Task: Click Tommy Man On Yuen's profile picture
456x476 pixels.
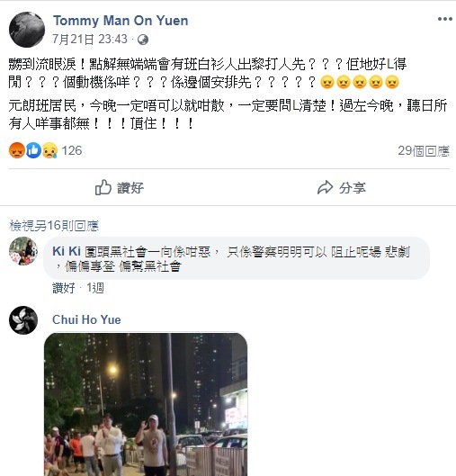Action: click(27, 30)
